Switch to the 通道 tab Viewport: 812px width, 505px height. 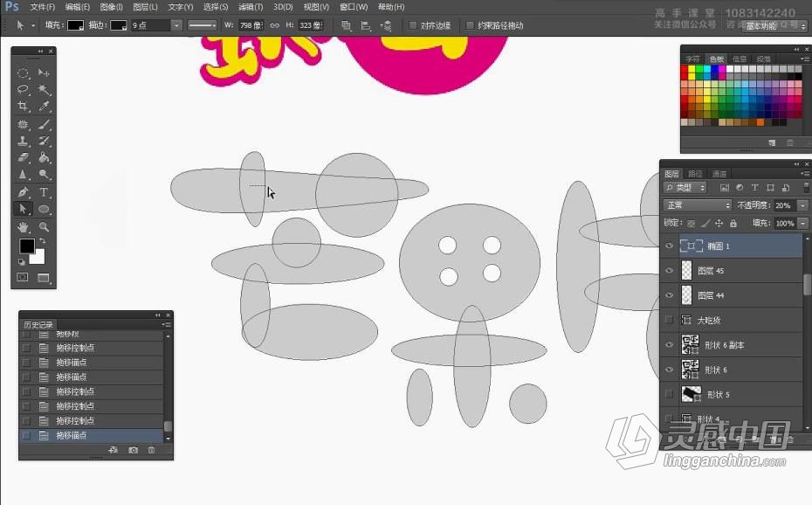(x=719, y=174)
